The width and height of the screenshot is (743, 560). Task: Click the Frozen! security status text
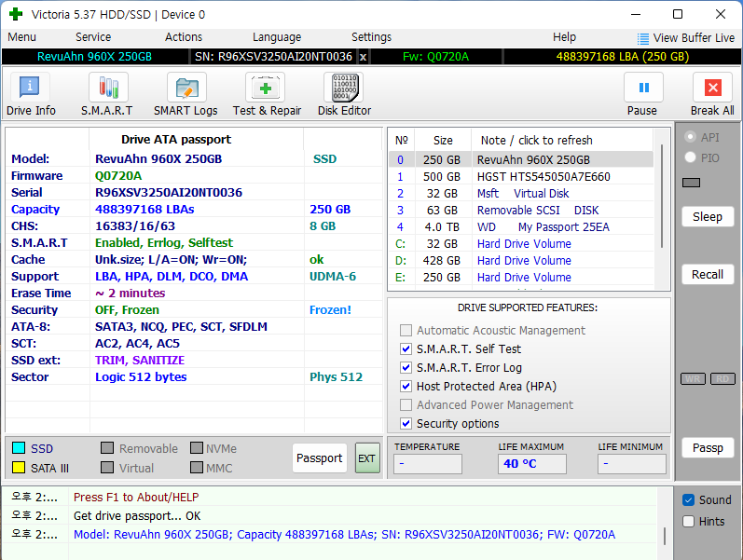330,310
